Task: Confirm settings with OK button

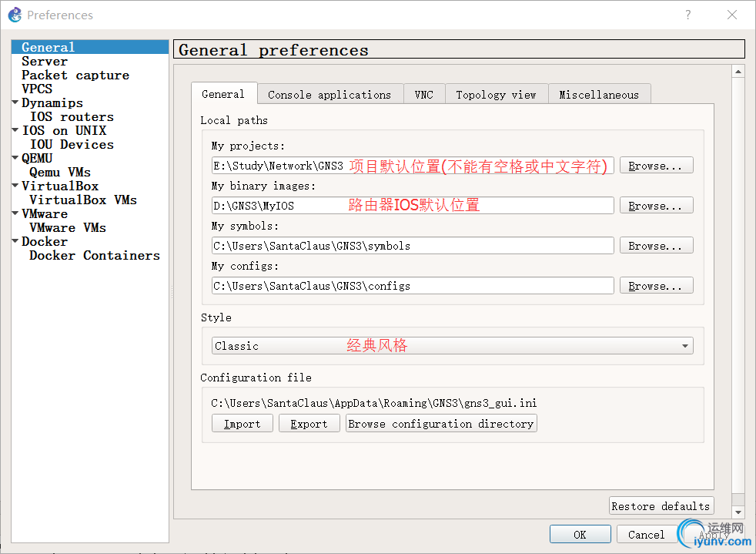Action: pyautogui.click(x=580, y=534)
